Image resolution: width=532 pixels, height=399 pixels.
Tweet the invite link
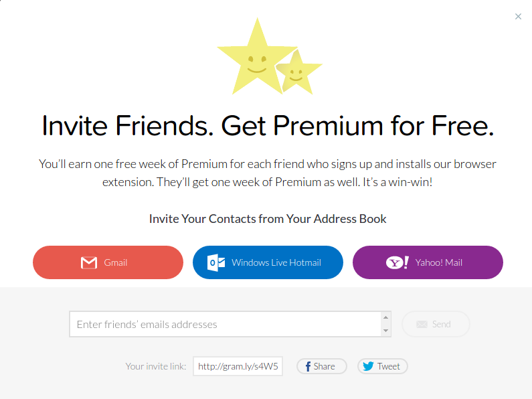click(x=383, y=367)
